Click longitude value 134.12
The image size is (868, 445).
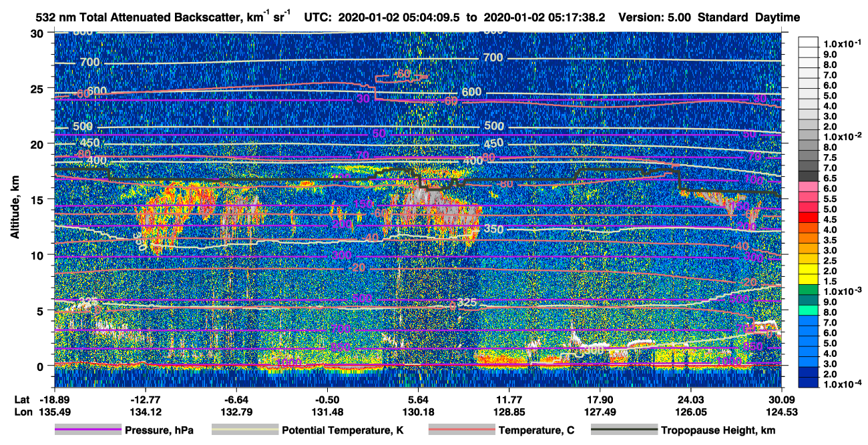click(145, 412)
